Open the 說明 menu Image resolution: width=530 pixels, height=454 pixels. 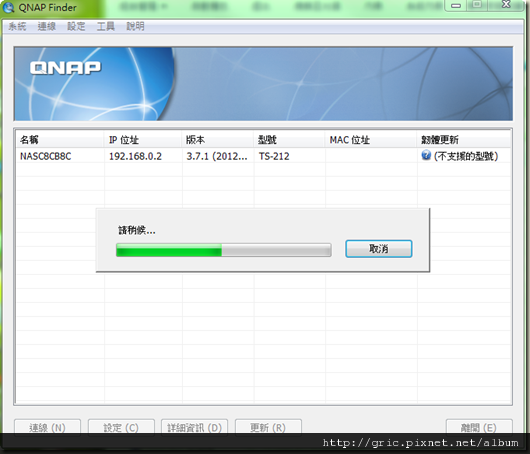tap(135, 26)
